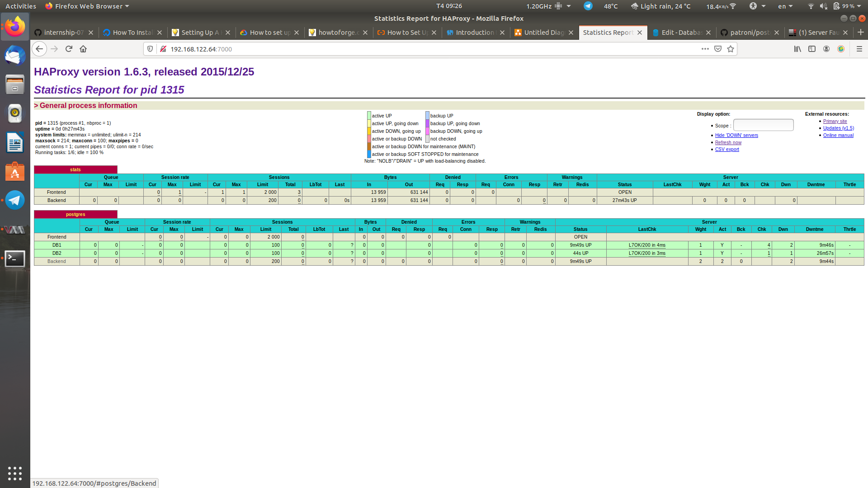This screenshot has width=868, height=488.
Task: Save page to Pocket icon
Action: click(x=718, y=49)
